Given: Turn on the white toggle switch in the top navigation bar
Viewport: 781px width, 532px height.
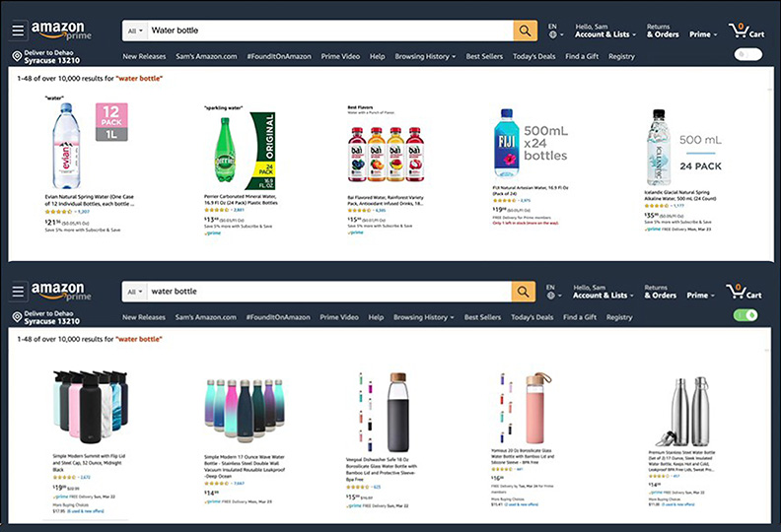Looking at the screenshot, I should click(747, 54).
